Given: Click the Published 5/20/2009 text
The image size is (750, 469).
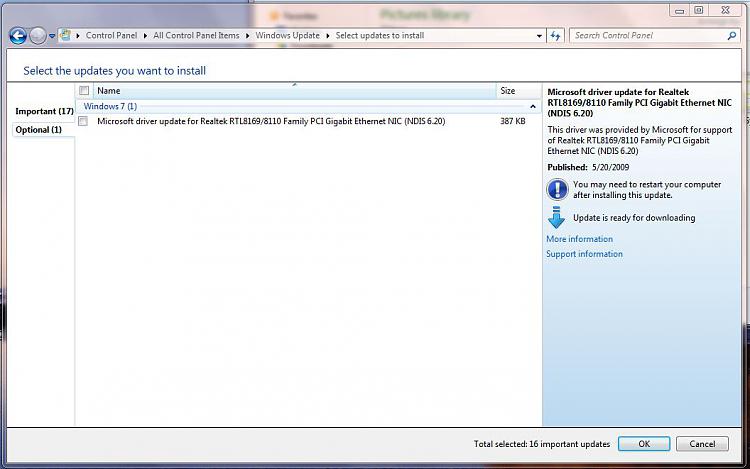Looking at the screenshot, I should [588, 167].
